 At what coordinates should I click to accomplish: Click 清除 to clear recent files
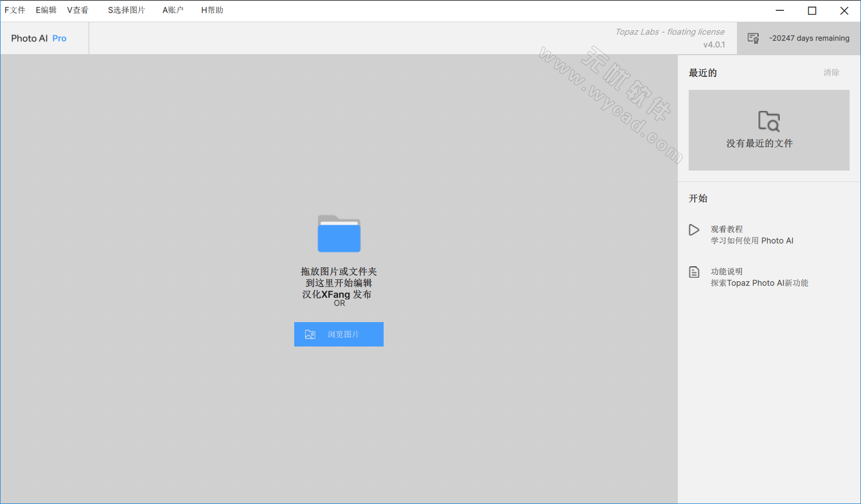point(831,73)
